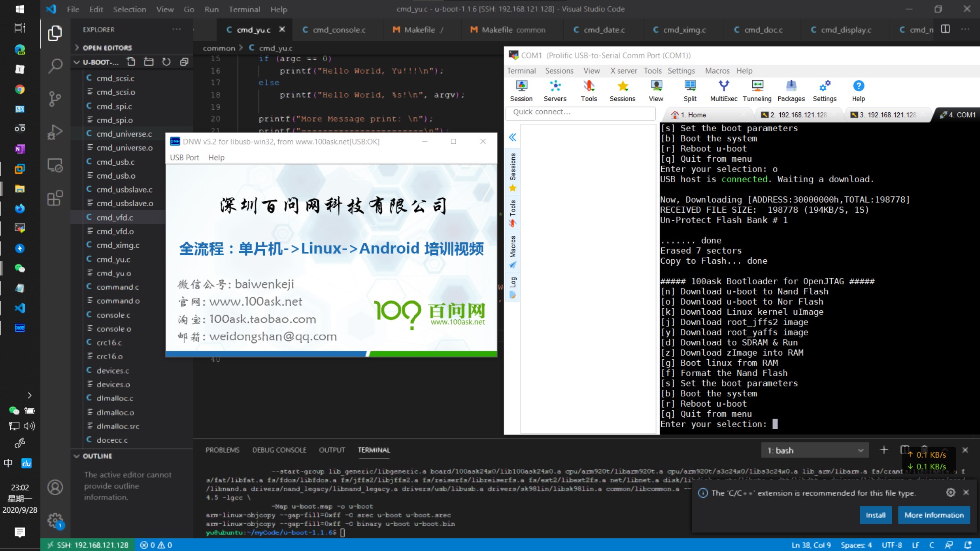
Task: Open the bash terminal selector dropdown
Action: coord(814,451)
